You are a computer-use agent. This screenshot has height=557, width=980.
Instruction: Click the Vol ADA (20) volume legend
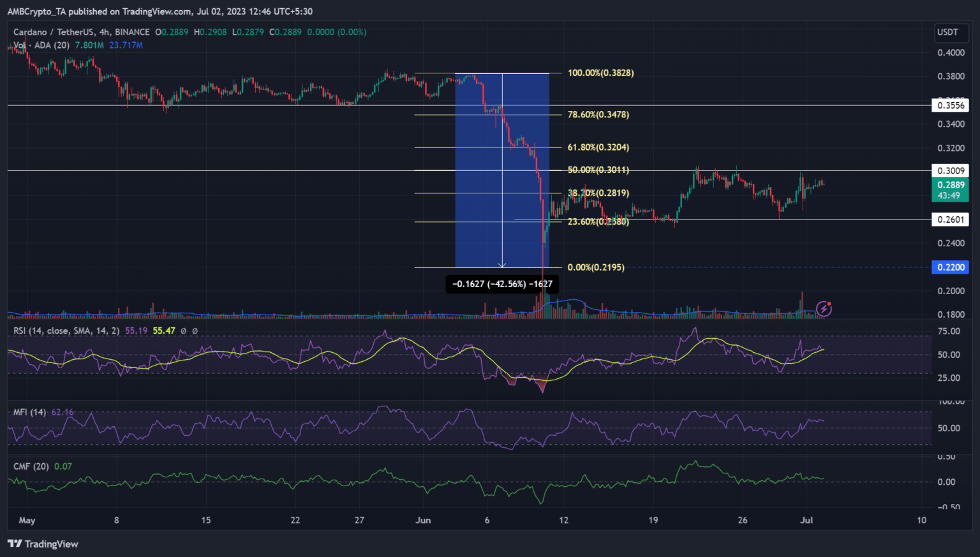click(x=41, y=45)
